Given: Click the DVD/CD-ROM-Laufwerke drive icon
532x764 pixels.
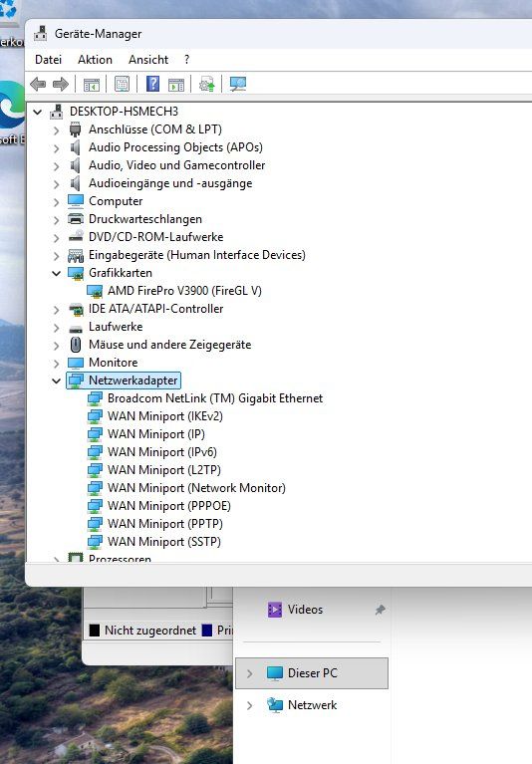Looking at the screenshot, I should point(76,236).
